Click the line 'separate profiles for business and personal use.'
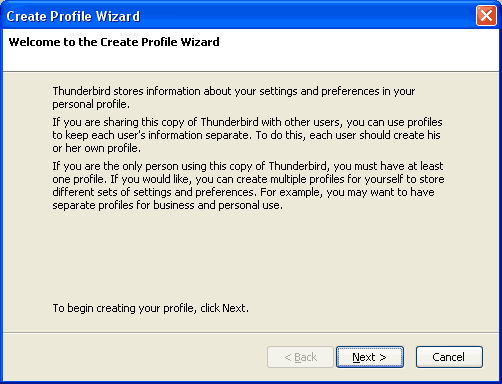 (x=168, y=205)
